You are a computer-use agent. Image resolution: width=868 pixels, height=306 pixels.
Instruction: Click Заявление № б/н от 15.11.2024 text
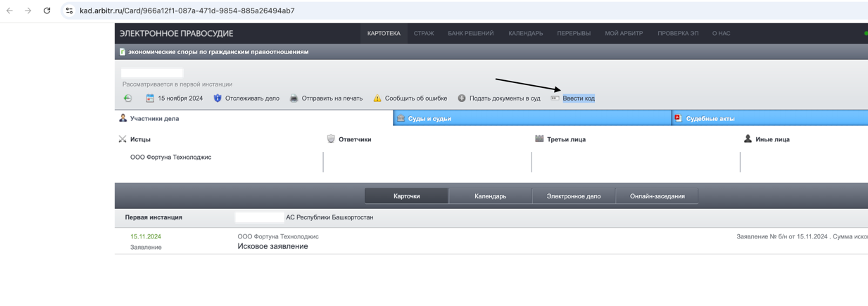coord(781,236)
